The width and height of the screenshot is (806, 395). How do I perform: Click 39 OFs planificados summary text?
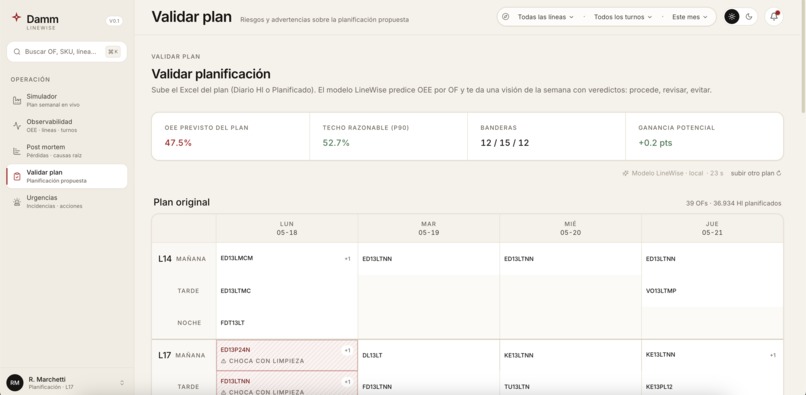click(x=734, y=203)
